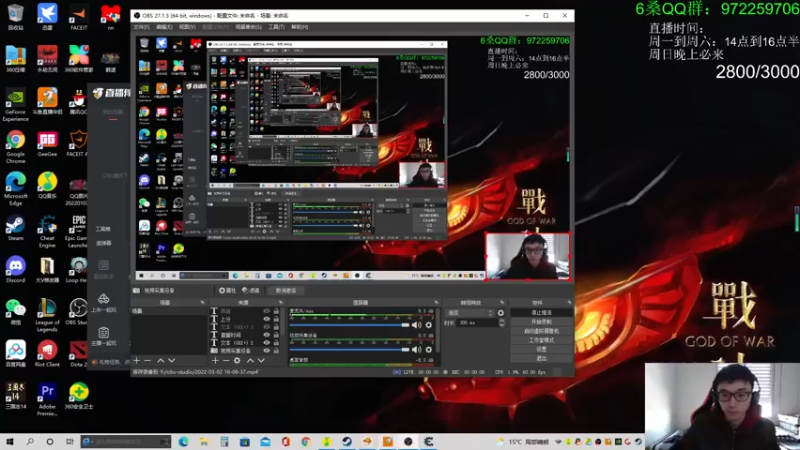Open the Google Chrome desktop icon
Image resolution: width=800 pixels, height=450 pixels.
click(x=15, y=147)
